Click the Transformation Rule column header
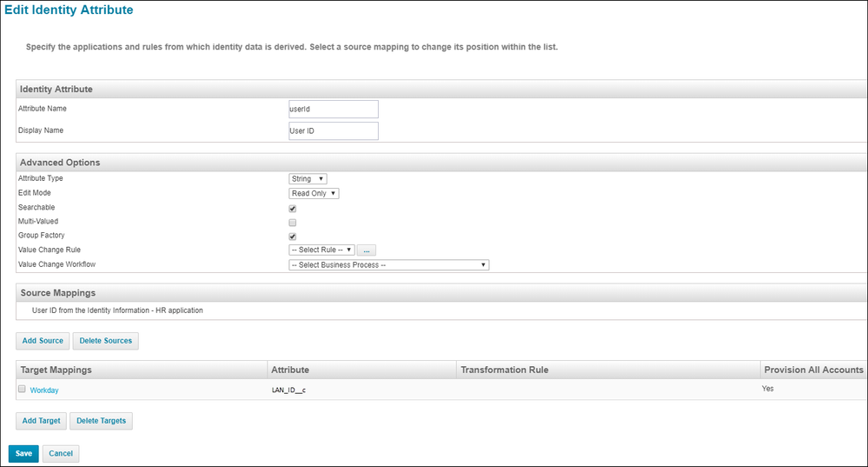Screen dimensions: 868x467 504,370
